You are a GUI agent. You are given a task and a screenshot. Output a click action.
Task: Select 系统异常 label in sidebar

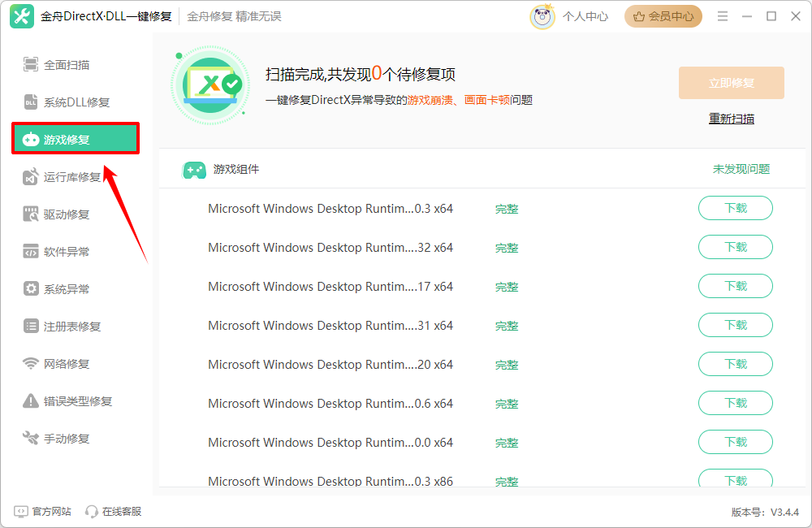(x=67, y=289)
